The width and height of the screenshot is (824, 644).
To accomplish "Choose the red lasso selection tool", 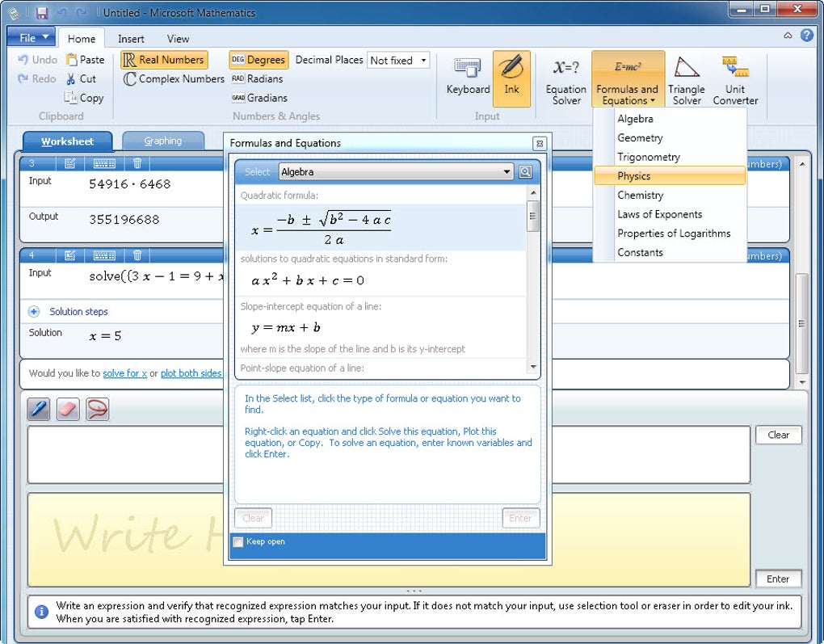I will [97, 409].
